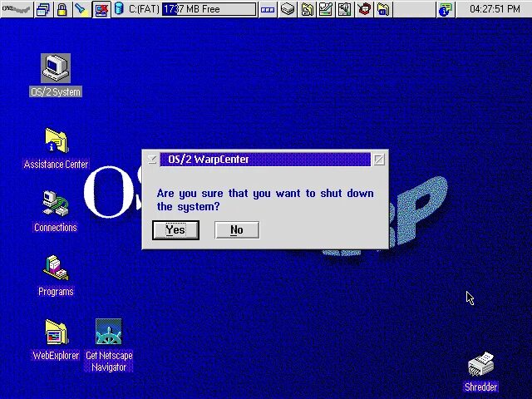The image size is (532, 399).
Task: Open the last yellow folder tray icon
Action: click(383, 9)
